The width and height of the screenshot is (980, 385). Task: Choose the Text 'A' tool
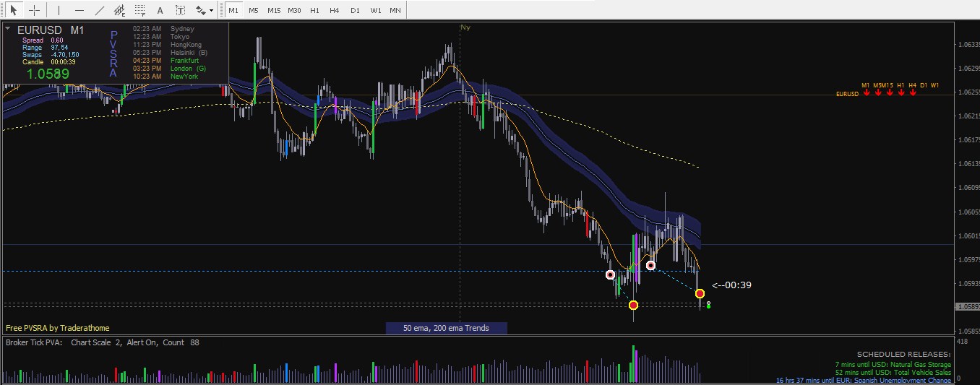coord(160,10)
